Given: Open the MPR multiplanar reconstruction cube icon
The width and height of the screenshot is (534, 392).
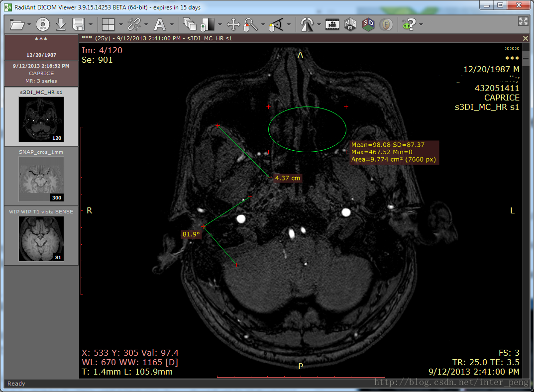Looking at the screenshot, I should coord(350,24).
